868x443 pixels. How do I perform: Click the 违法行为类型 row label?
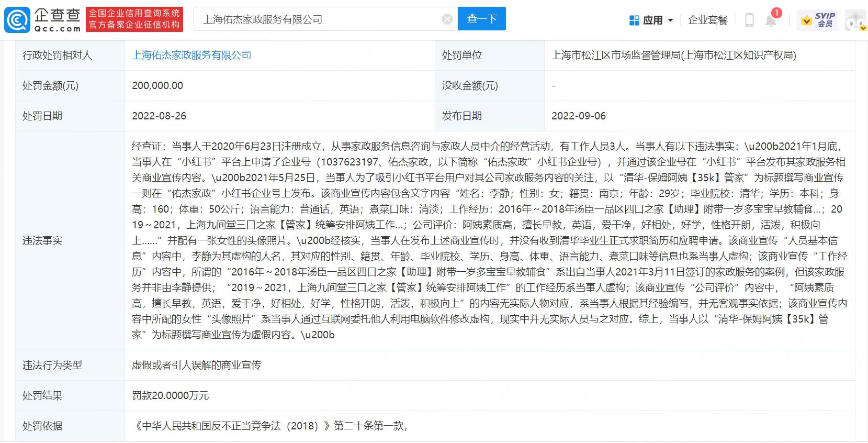click(52, 365)
